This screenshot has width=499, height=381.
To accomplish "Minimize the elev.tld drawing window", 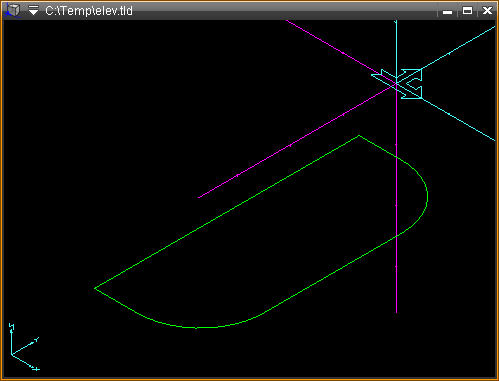I will pyautogui.click(x=447, y=11).
